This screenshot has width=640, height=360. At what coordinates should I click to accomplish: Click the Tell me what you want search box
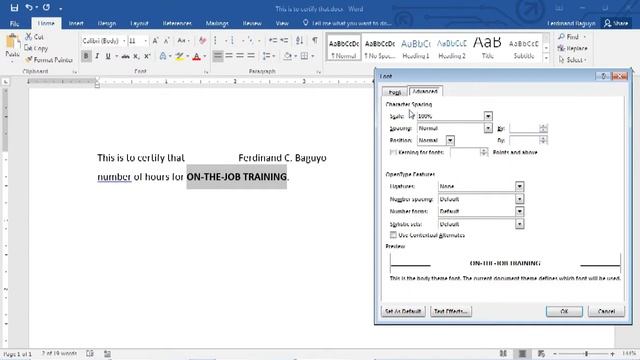pos(347,23)
